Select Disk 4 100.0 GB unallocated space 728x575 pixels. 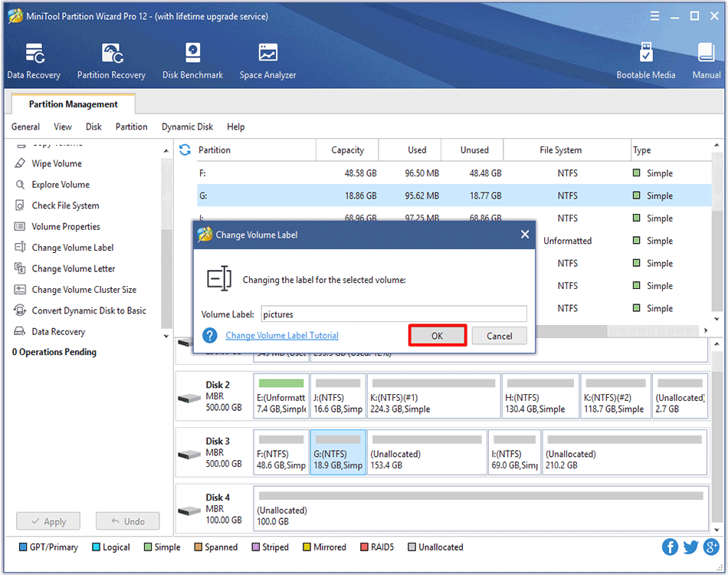481,508
